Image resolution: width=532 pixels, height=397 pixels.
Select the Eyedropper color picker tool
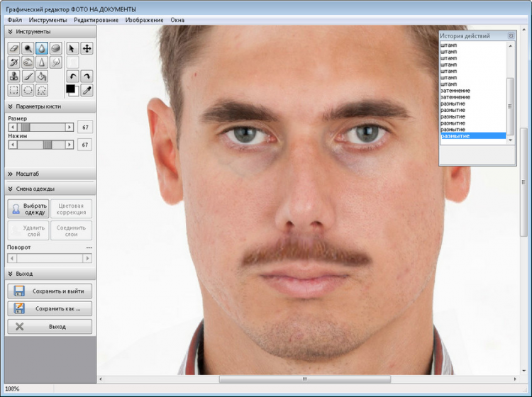(87, 90)
